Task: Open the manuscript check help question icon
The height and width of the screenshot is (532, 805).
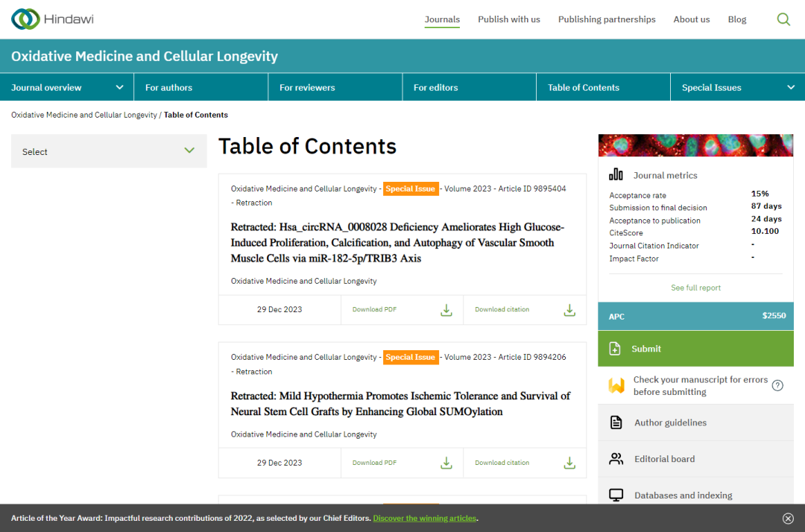Action: coord(777,385)
